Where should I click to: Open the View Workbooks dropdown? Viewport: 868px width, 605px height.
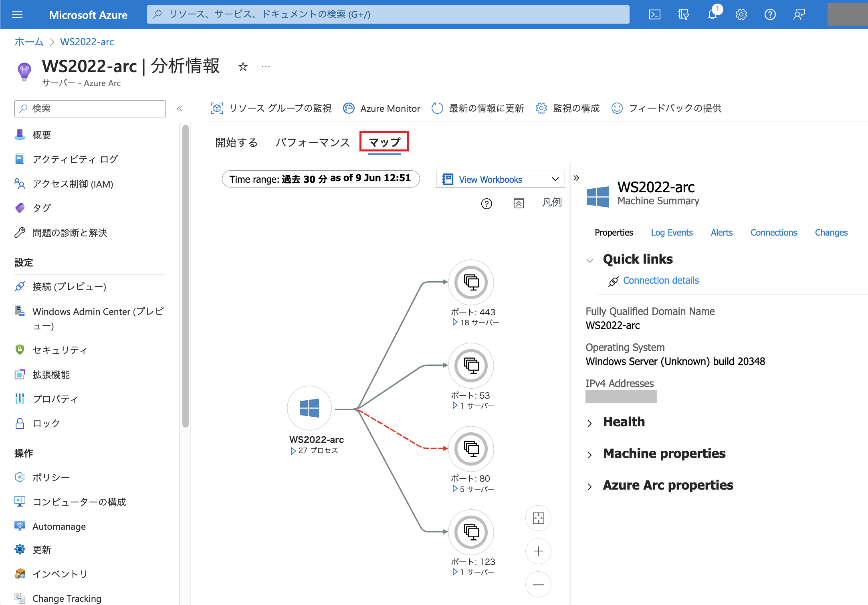pos(500,179)
